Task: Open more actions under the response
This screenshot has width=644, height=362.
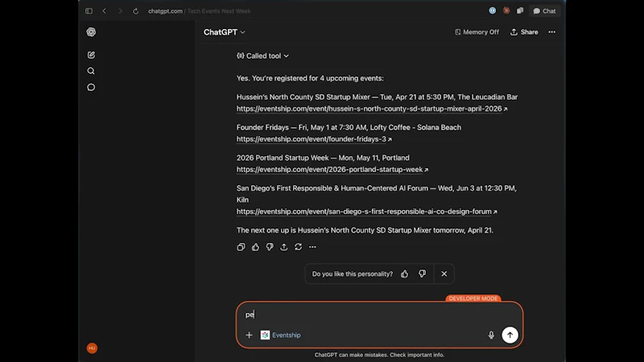Action: pos(312,247)
